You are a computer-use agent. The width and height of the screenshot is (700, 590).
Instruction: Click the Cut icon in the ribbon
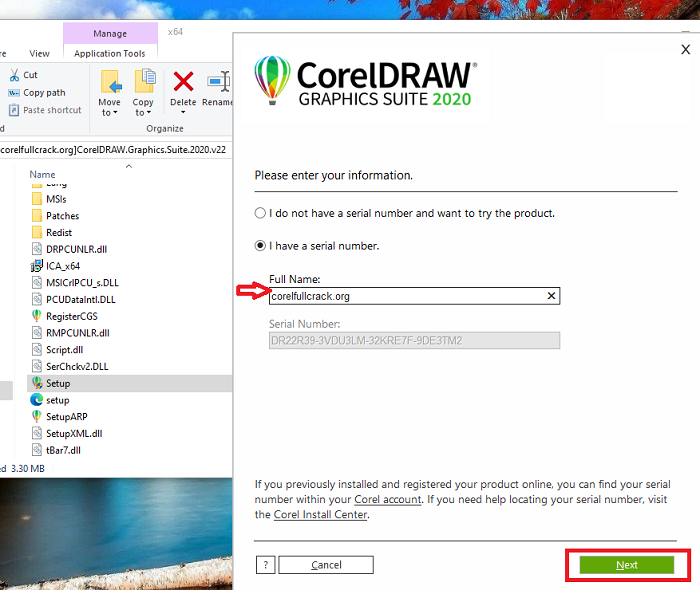coord(14,75)
